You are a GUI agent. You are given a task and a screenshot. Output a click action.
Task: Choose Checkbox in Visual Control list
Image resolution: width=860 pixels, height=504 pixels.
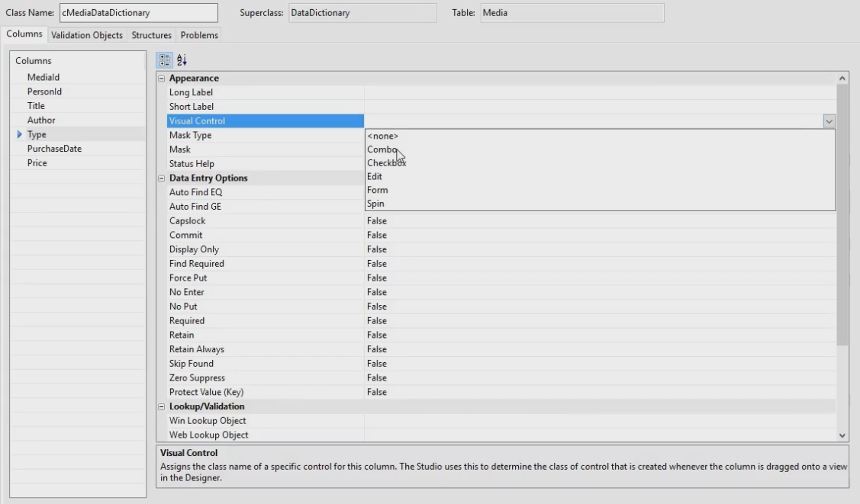tap(386, 163)
